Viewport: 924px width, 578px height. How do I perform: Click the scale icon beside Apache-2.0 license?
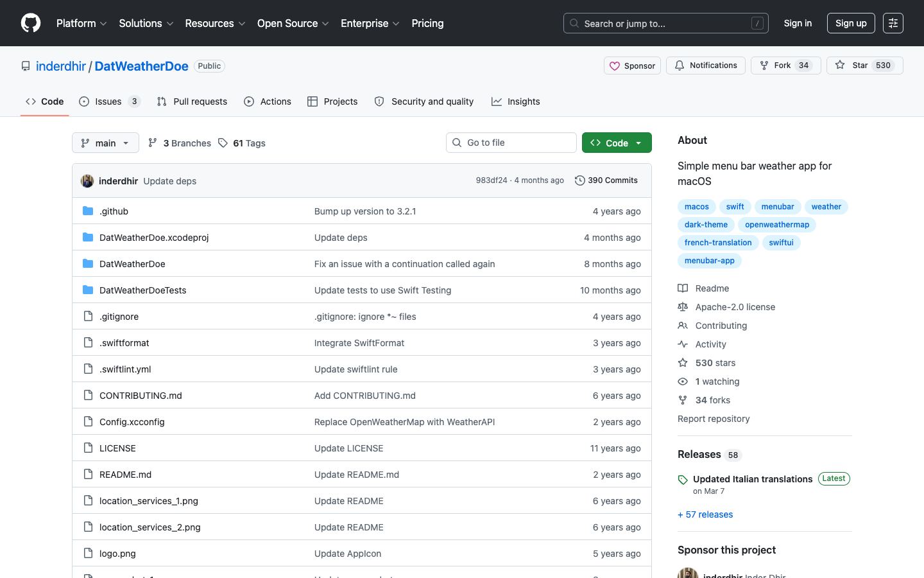coord(683,307)
